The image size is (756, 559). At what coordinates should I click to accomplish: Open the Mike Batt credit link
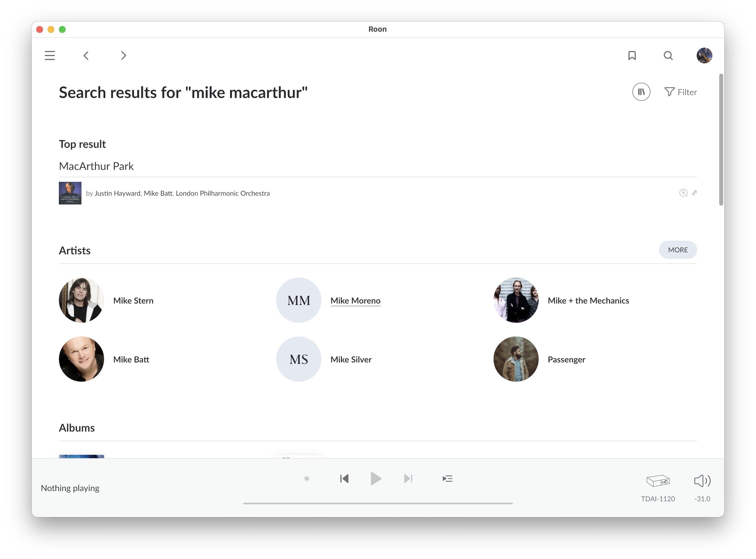pyautogui.click(x=158, y=193)
